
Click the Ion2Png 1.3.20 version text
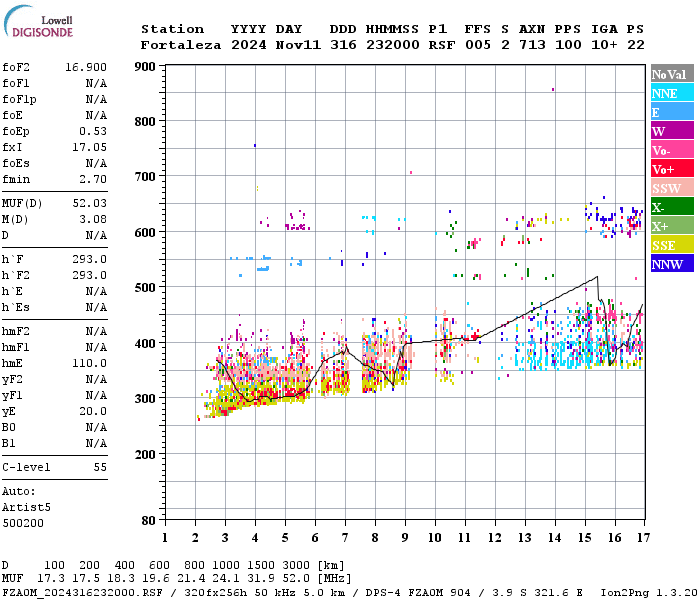coord(649,593)
